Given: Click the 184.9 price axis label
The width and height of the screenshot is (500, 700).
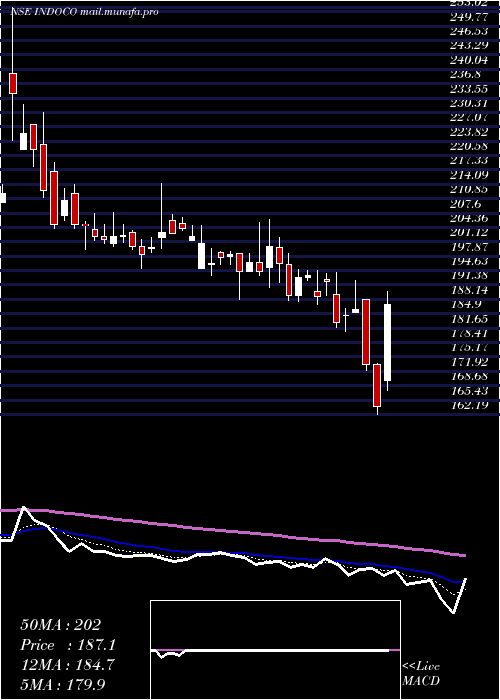Looking at the screenshot, I should click(x=469, y=304).
